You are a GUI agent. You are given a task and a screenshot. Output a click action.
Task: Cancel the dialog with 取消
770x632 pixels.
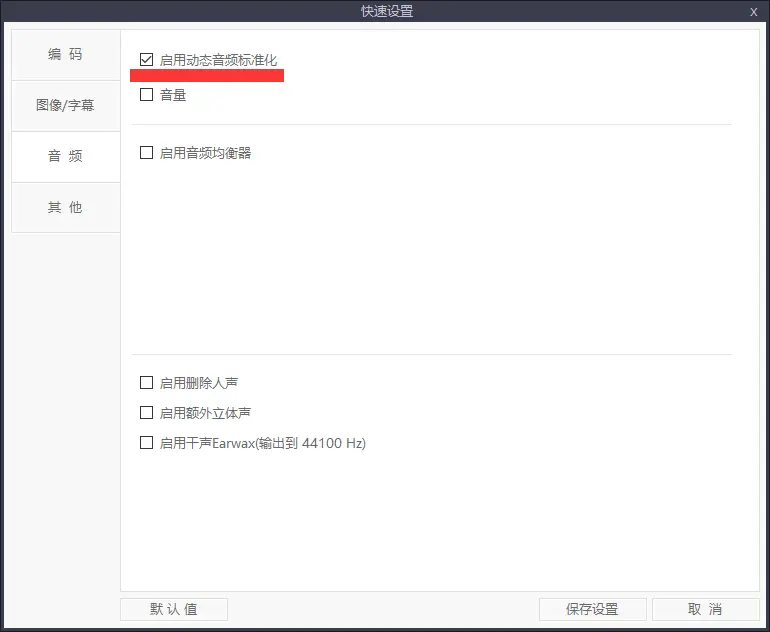point(705,609)
